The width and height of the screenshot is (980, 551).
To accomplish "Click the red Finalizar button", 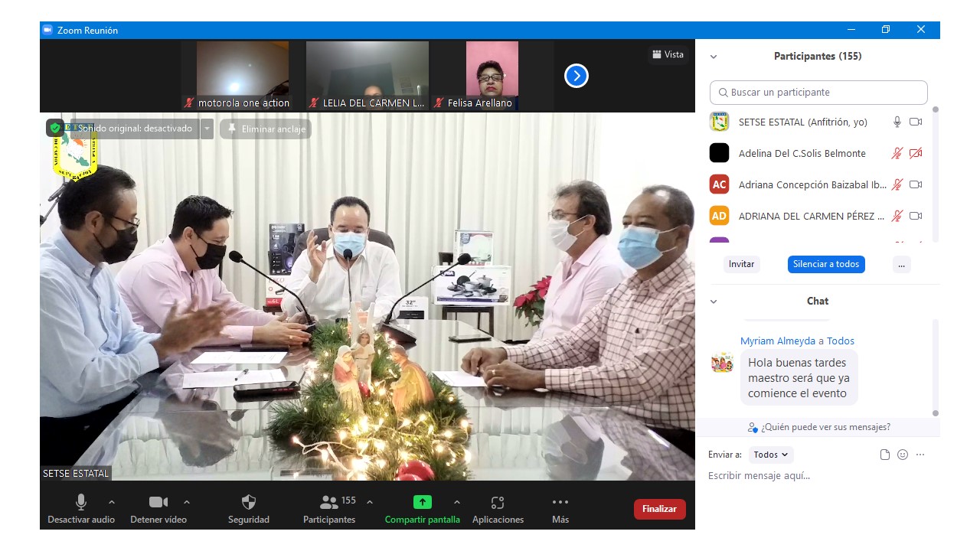I will (659, 509).
